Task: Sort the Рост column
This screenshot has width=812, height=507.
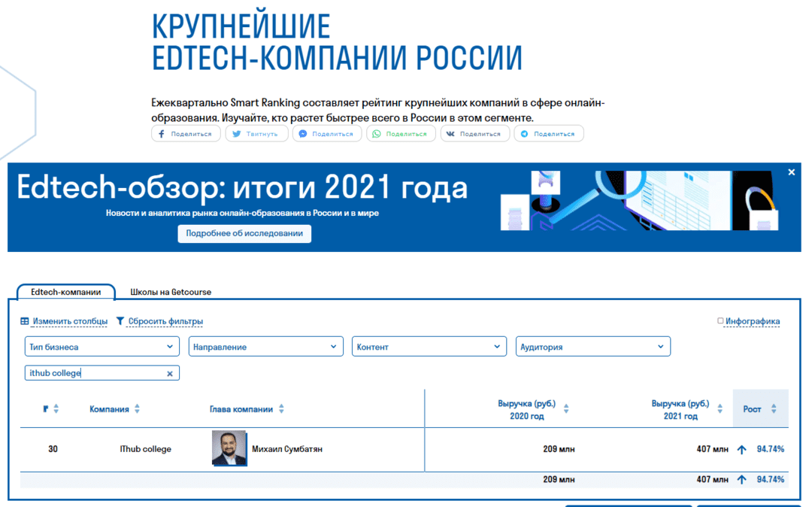Action: pos(774,408)
